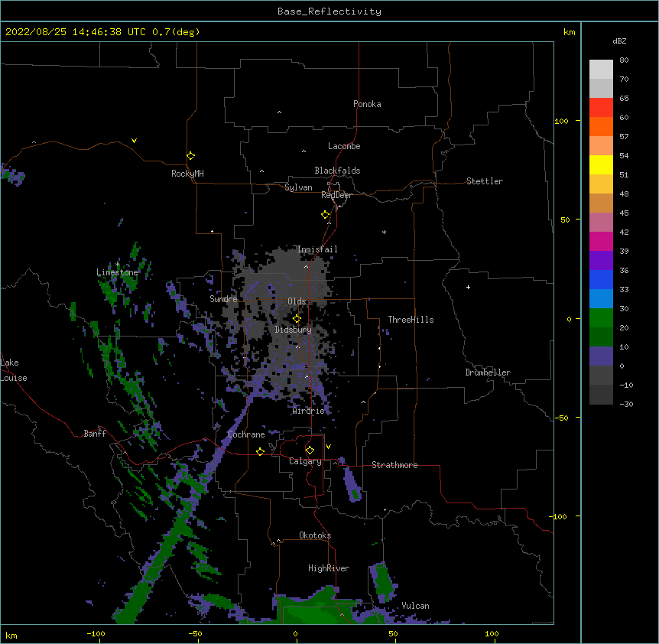Click the Drumheller city label
This screenshot has height=644, width=659.
488,372
